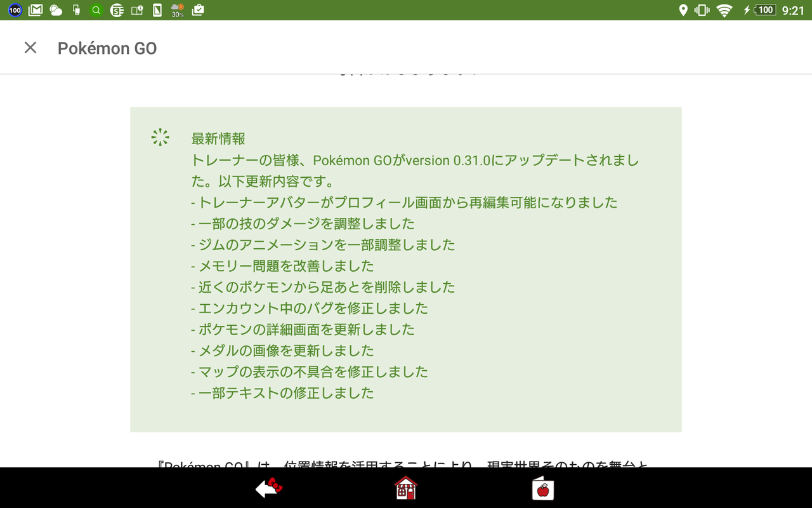Tap the phone screen notification icon
This screenshot has width=812, height=508.
pyautogui.click(x=157, y=10)
